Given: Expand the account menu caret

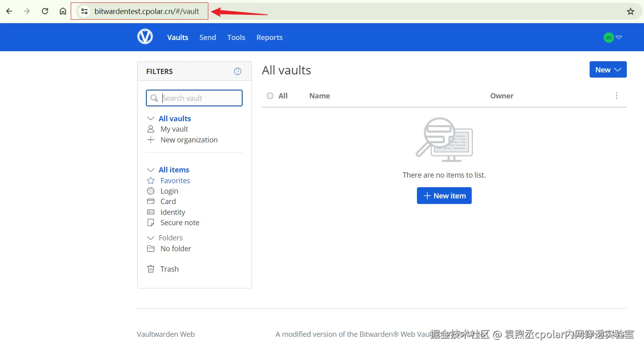Looking at the screenshot, I should tap(619, 37).
